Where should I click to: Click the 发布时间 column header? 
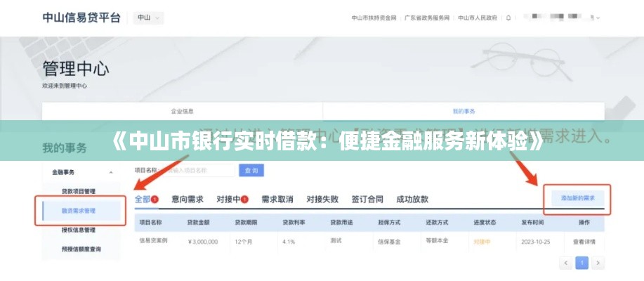pos(533,222)
